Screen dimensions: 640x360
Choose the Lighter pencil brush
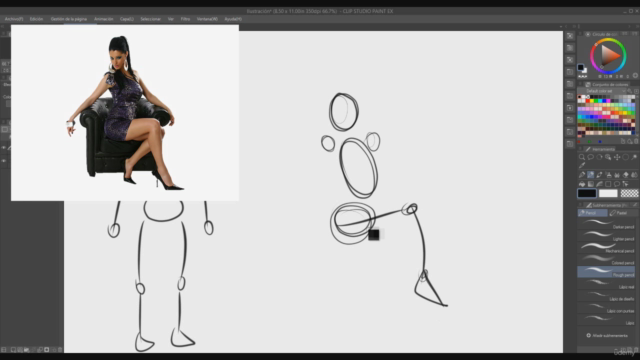coord(606,235)
